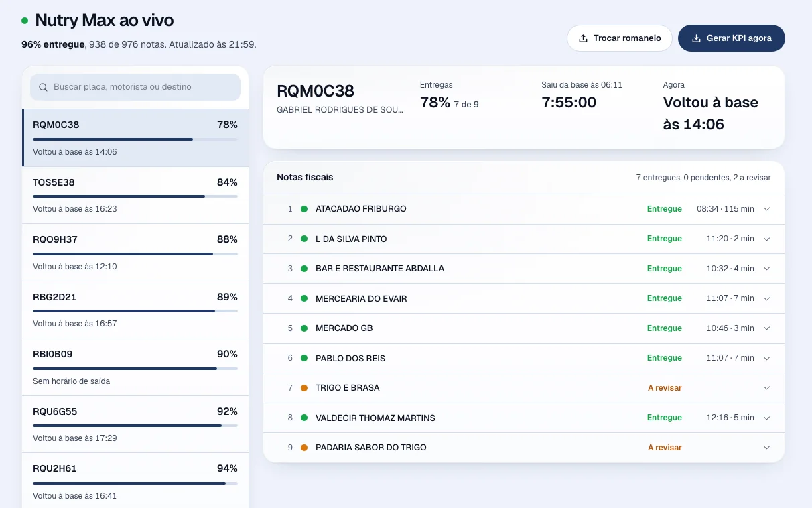
Task: Expand MERCADO GB row chevron
Action: [x=767, y=328]
